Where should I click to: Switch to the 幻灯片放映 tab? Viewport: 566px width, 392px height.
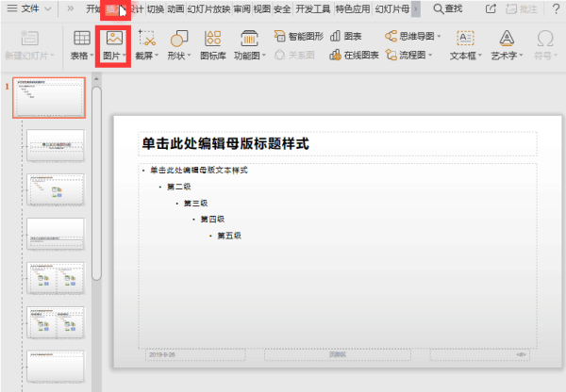click(208, 8)
